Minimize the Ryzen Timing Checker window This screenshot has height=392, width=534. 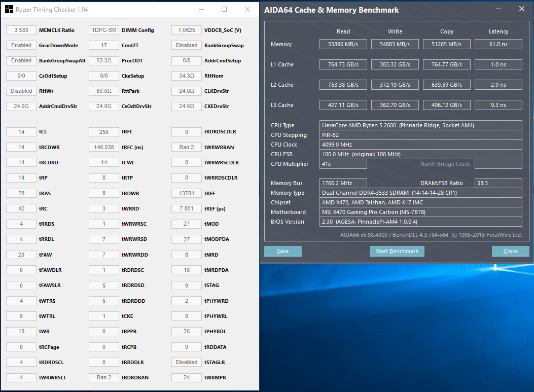pyautogui.click(x=201, y=10)
